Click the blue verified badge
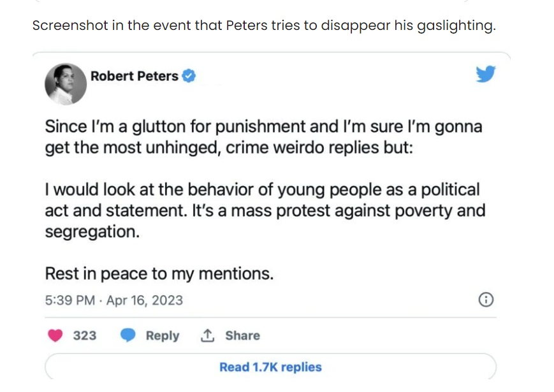554x392 pixels. 189,76
